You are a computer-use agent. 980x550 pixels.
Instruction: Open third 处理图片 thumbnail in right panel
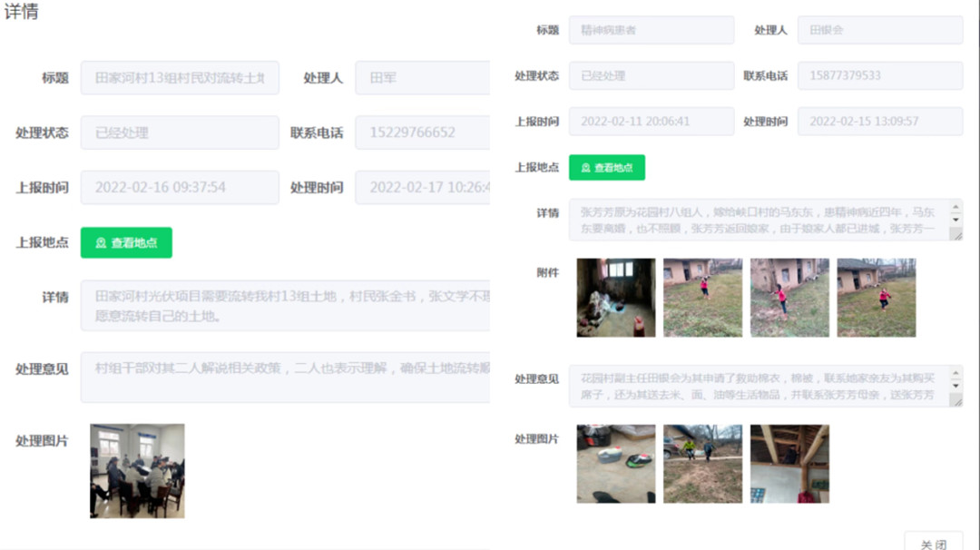click(789, 464)
